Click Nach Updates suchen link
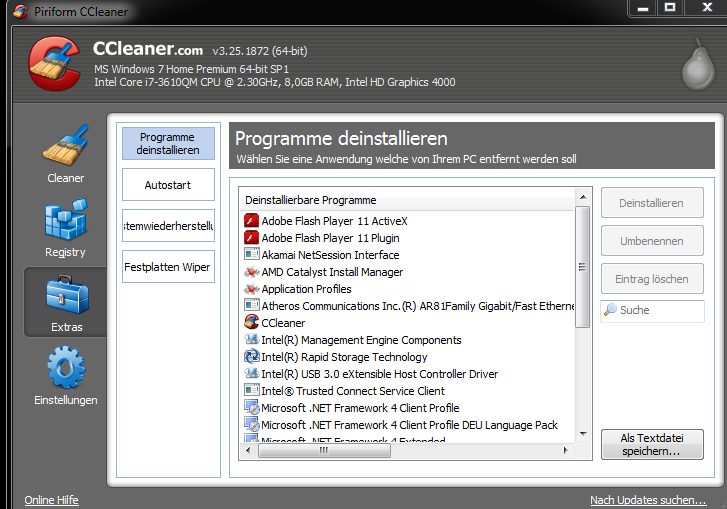727x509 pixels. 648,500
